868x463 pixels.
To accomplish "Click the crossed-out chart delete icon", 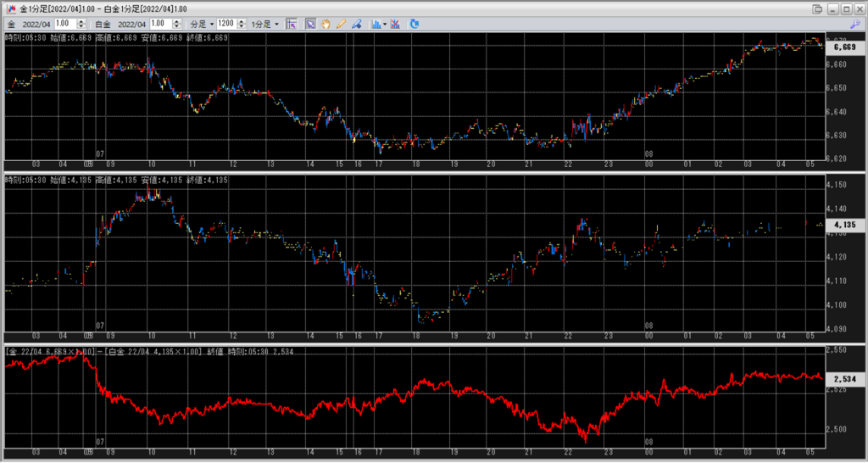I will [395, 24].
